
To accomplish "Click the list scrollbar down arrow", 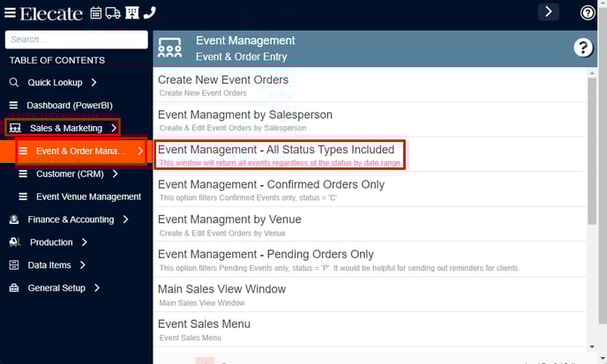I will (x=592, y=347).
